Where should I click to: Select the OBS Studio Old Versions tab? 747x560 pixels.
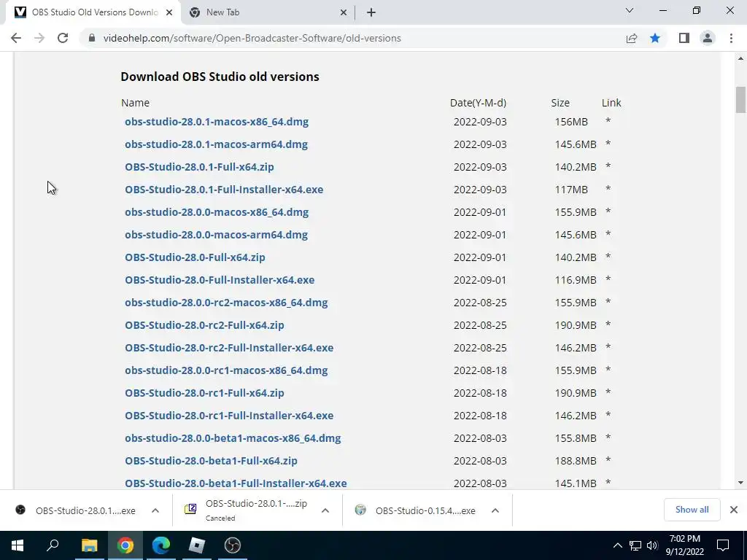(x=94, y=12)
